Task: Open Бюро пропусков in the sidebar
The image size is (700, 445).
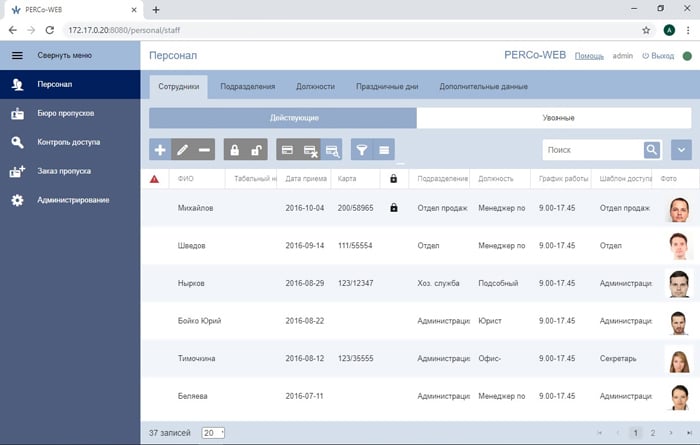Action: [x=70, y=113]
